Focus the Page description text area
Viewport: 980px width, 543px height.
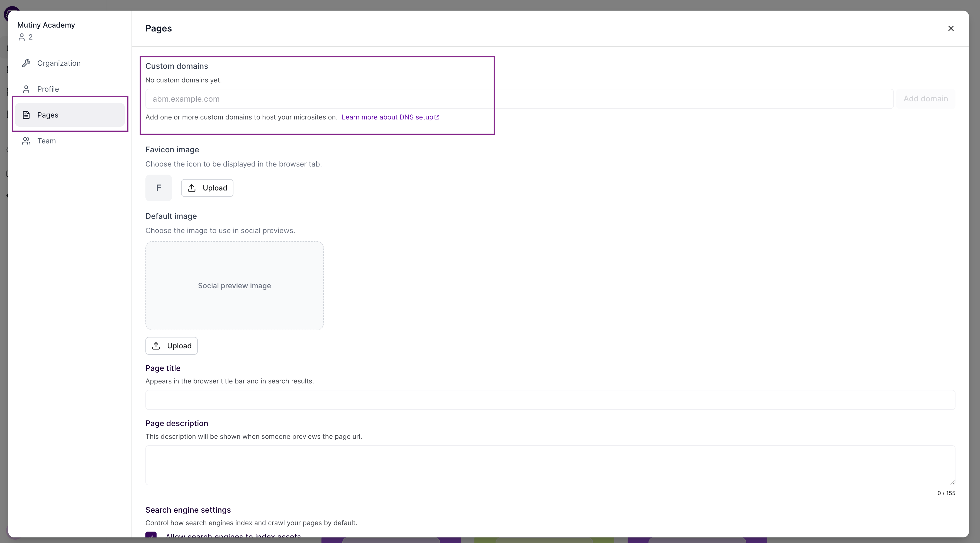coord(550,465)
